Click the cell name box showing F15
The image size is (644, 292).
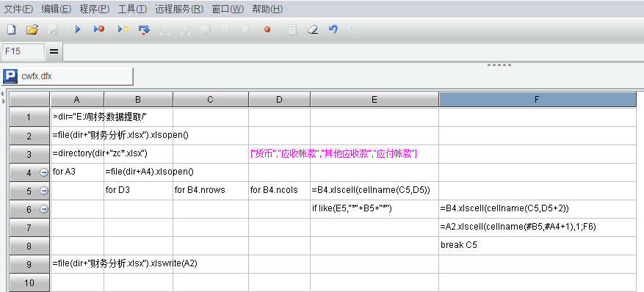point(23,51)
